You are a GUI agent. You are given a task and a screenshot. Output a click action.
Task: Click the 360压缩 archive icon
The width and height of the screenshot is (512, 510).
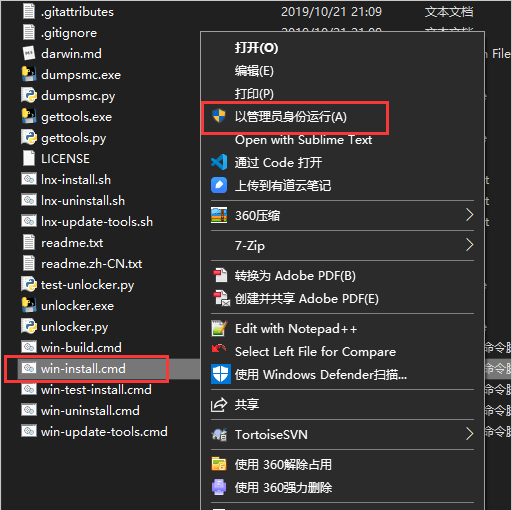click(x=219, y=215)
